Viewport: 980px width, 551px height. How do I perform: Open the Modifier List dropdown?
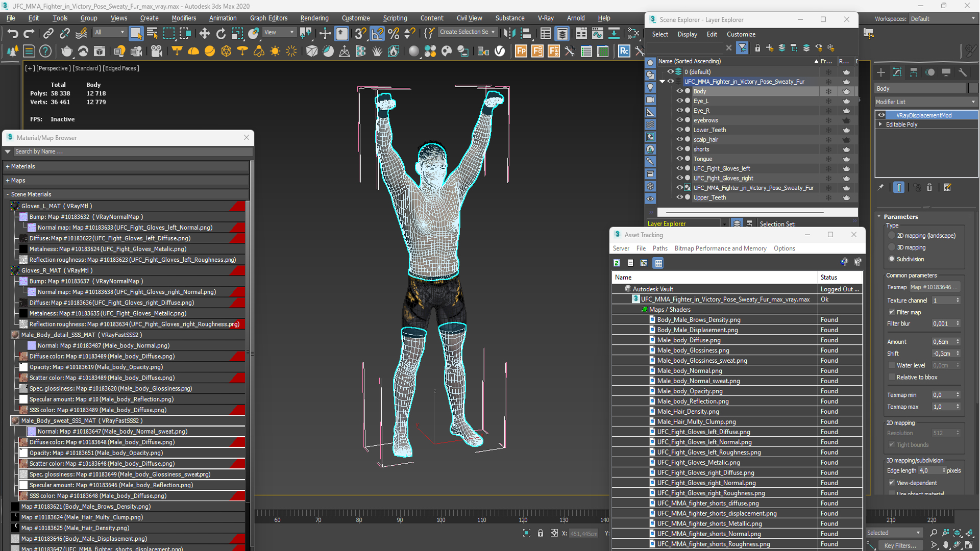926,102
